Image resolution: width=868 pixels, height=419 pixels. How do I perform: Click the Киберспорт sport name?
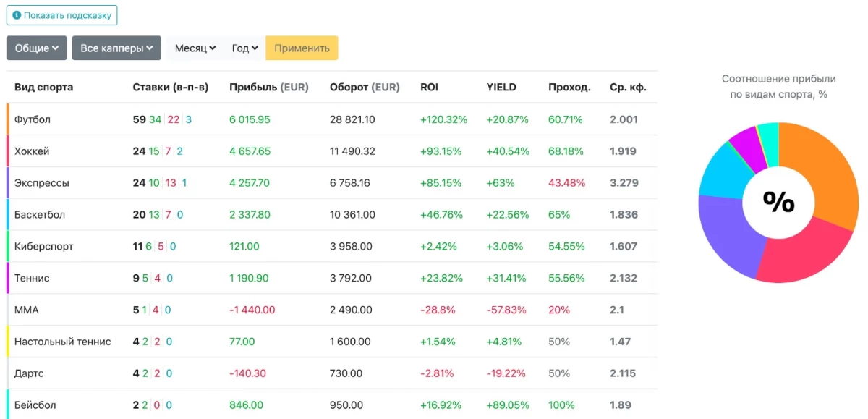(43, 247)
